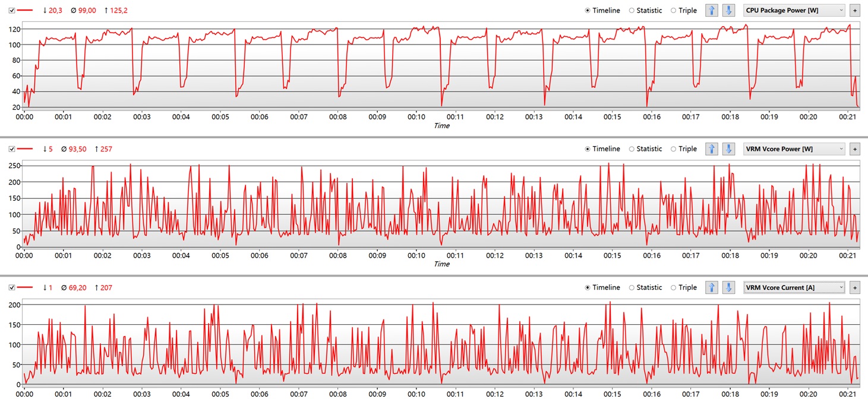
Task: Click average value 69,20 in VRM Vcore Current
Action: tap(78, 287)
